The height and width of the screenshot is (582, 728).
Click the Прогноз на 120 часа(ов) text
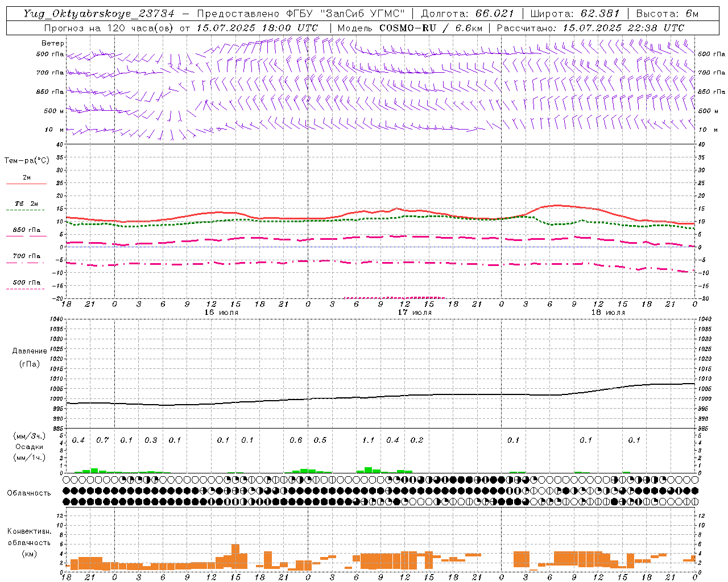point(109,28)
